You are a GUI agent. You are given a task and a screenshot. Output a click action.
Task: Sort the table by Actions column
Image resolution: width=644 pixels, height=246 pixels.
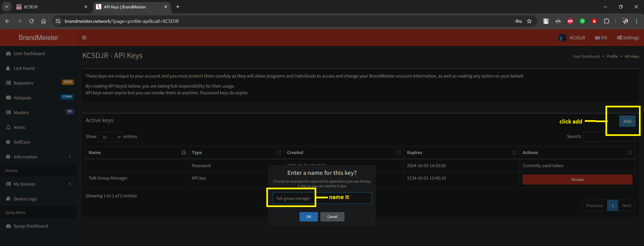[578, 153]
